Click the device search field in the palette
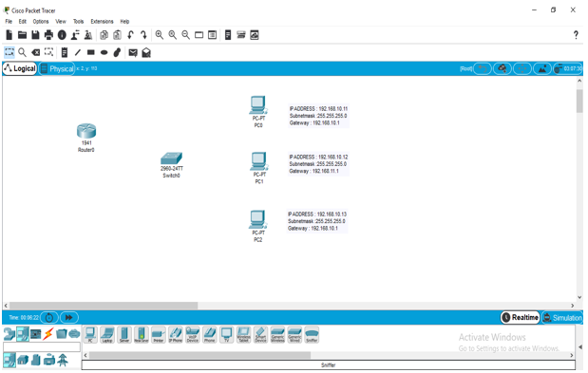Screen dimensions: 588x373 tap(42, 346)
